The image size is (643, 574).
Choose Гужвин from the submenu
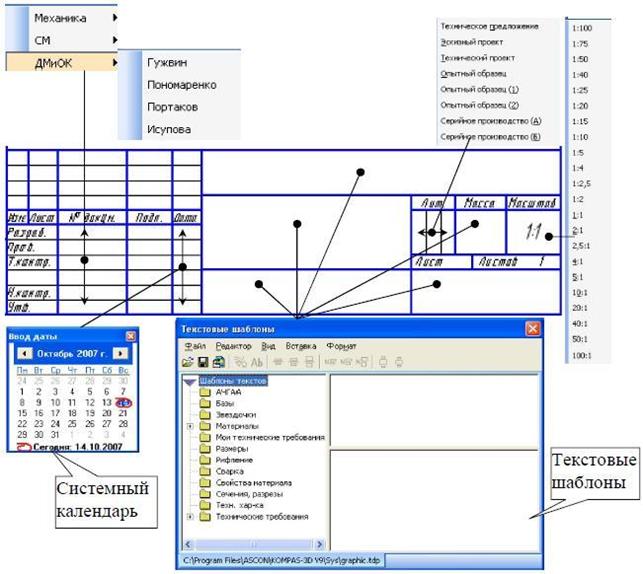167,62
